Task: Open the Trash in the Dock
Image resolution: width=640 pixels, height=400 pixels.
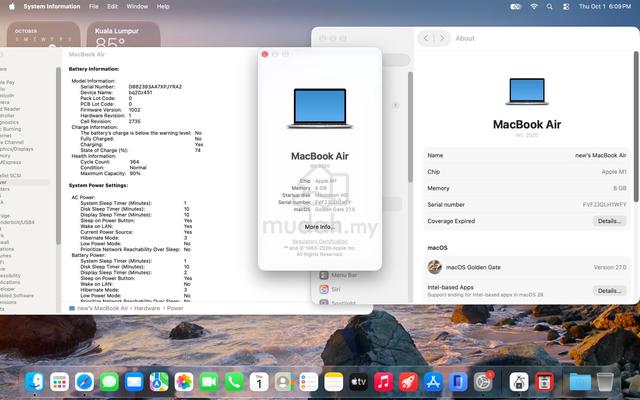Action: (605, 382)
